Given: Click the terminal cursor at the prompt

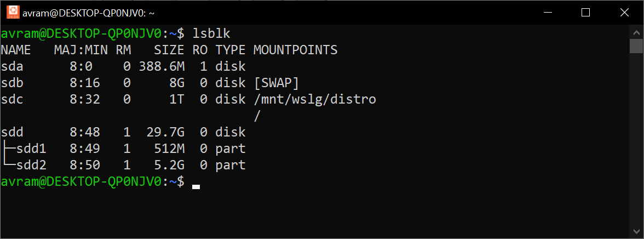Looking at the screenshot, I should pos(196,187).
